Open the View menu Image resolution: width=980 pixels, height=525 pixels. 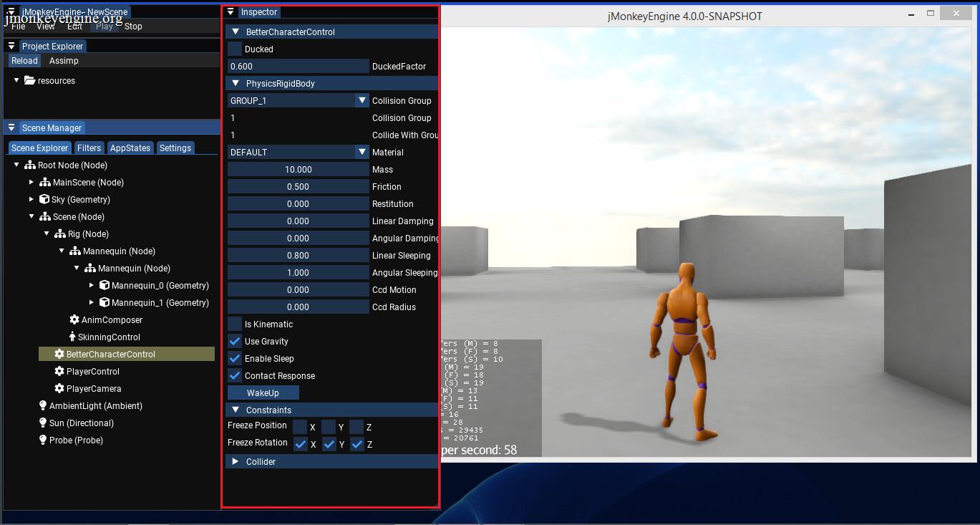[x=46, y=27]
